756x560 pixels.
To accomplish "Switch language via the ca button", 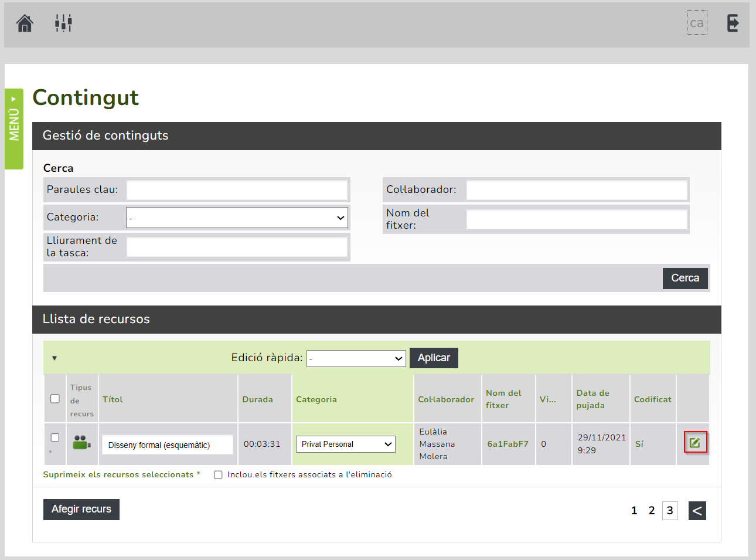I will click(x=697, y=23).
